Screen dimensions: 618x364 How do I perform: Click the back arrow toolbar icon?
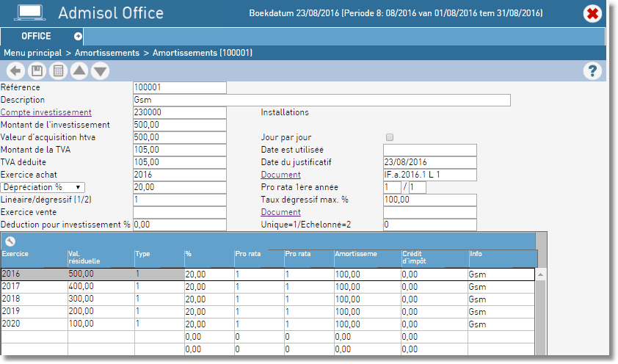15,71
